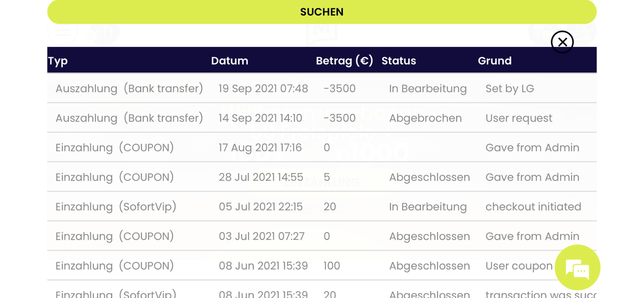Click the 'checkout initiated' reason text
Screen dimensions: 644x298
(533, 207)
